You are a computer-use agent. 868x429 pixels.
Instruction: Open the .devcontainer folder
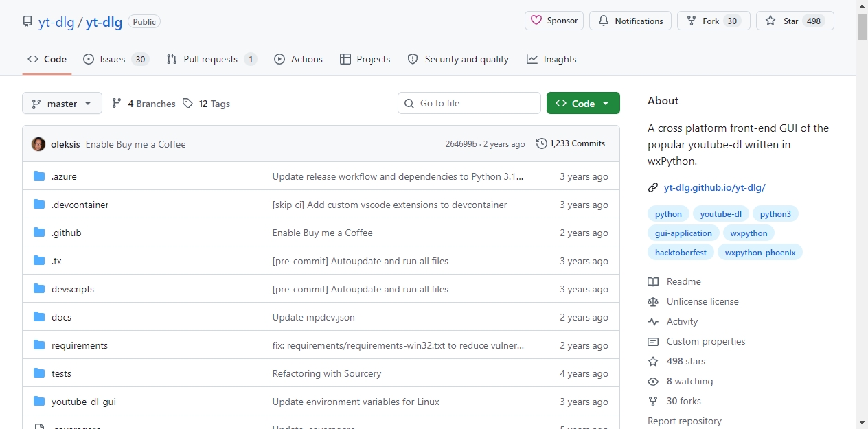80,205
